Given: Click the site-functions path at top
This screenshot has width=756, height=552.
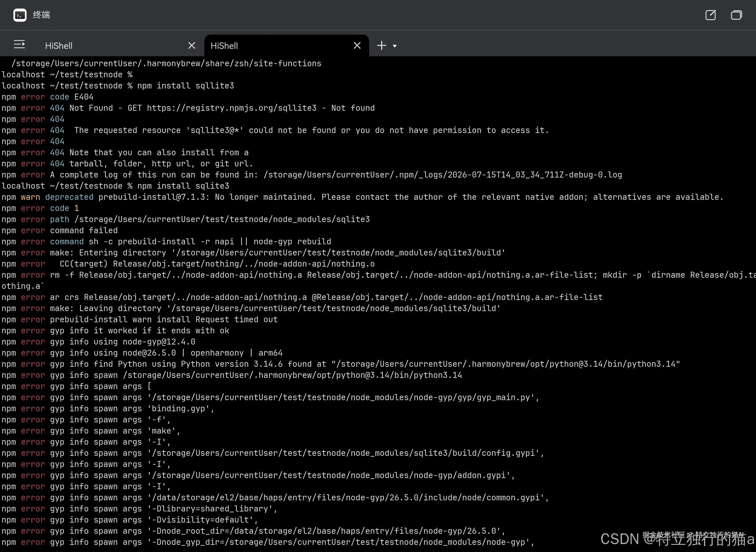Looking at the screenshot, I should [x=166, y=63].
